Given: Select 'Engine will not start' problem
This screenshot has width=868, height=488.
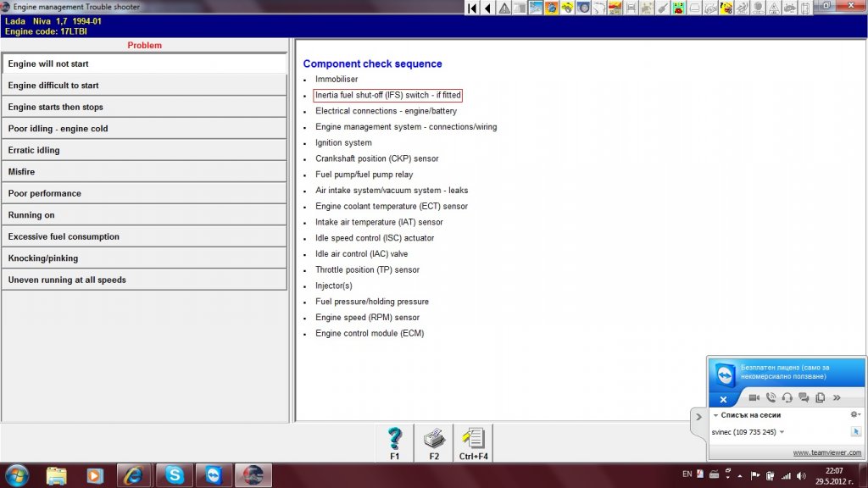Looking at the screenshot, I should [144, 64].
